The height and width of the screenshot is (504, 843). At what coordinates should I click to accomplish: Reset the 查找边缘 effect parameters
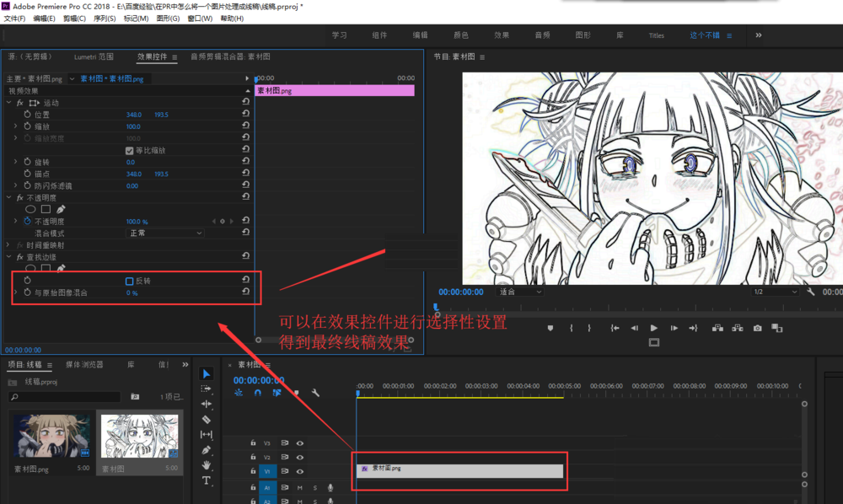(245, 257)
